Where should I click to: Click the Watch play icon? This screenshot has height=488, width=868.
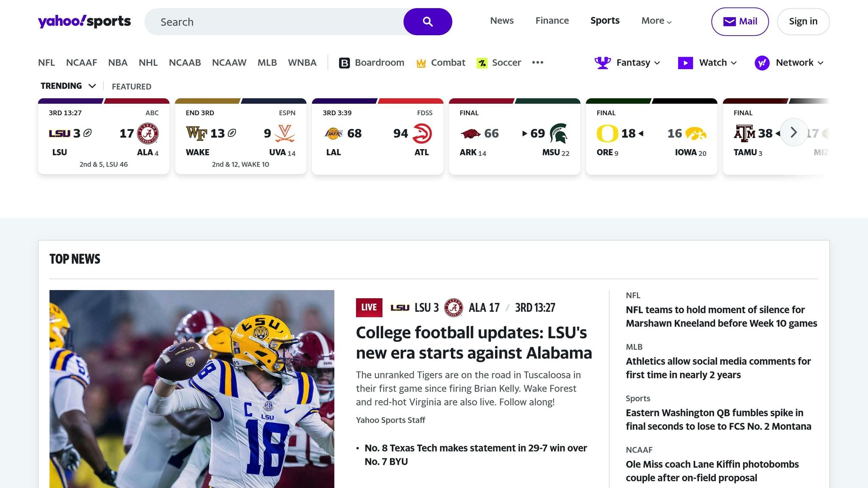pos(686,62)
